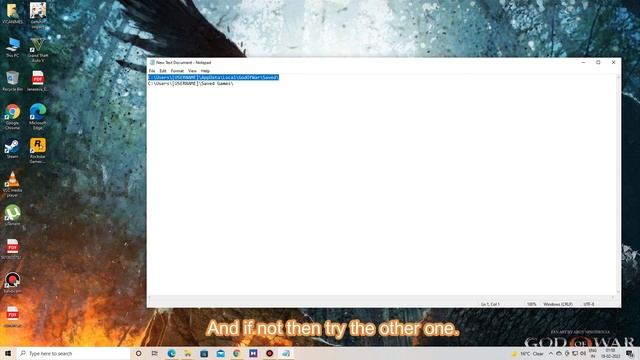This screenshot has width=640, height=360.
Task: Select the PDF file below uTorrent
Action: (12, 249)
